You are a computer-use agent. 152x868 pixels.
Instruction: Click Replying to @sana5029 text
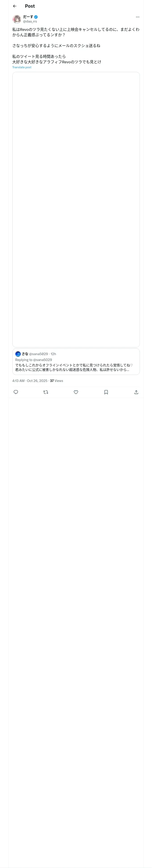coord(33,360)
